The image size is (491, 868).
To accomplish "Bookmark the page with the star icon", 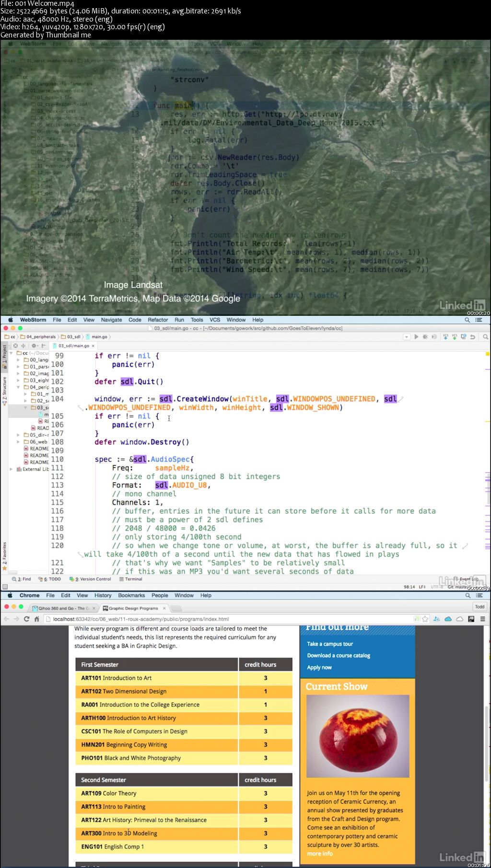I will [x=425, y=619].
